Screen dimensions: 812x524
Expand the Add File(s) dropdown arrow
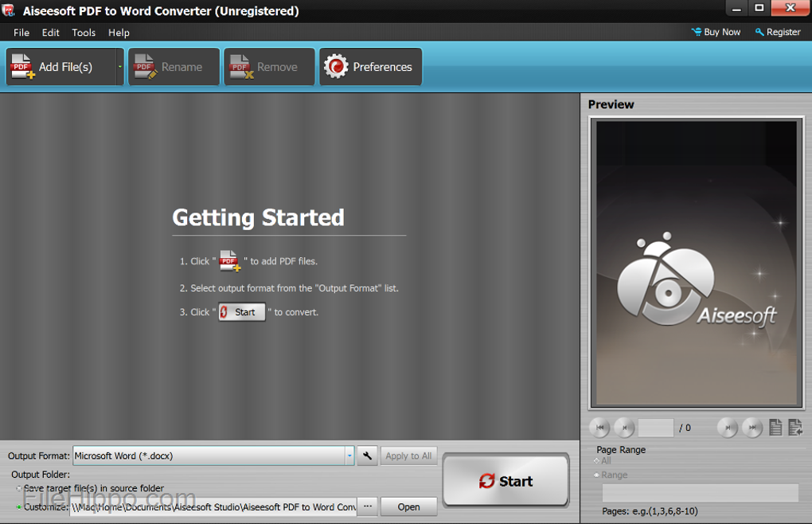pyautogui.click(x=120, y=67)
